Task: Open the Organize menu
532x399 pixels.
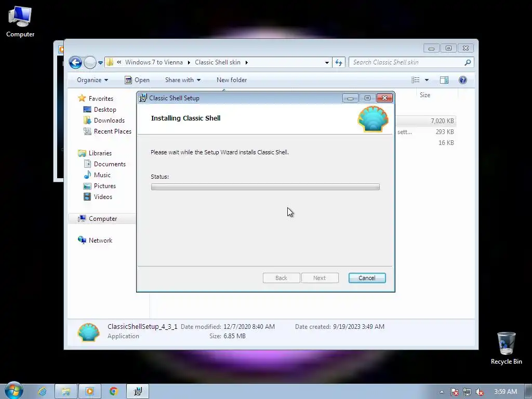Action: coord(92,80)
